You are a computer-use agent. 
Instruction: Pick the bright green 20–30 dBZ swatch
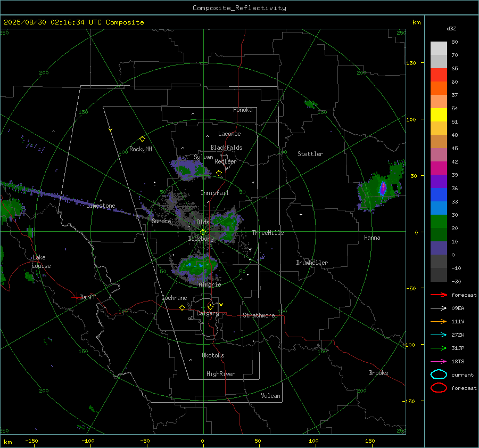439,222
